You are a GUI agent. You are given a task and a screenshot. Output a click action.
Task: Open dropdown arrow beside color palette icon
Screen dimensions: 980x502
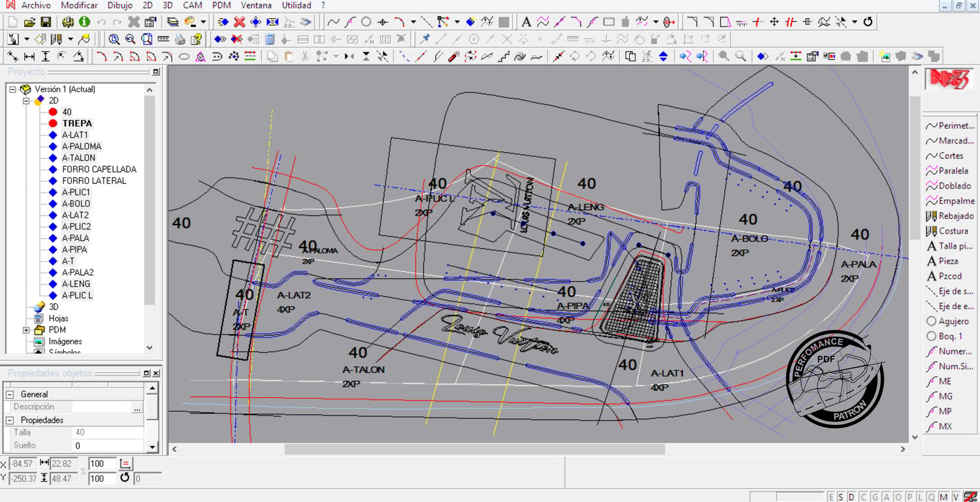(x=203, y=22)
